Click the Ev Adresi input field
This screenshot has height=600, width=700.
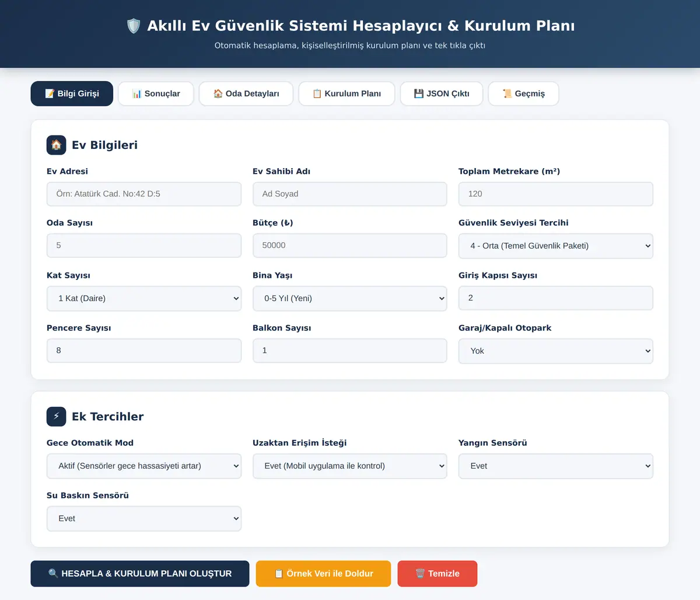(144, 194)
